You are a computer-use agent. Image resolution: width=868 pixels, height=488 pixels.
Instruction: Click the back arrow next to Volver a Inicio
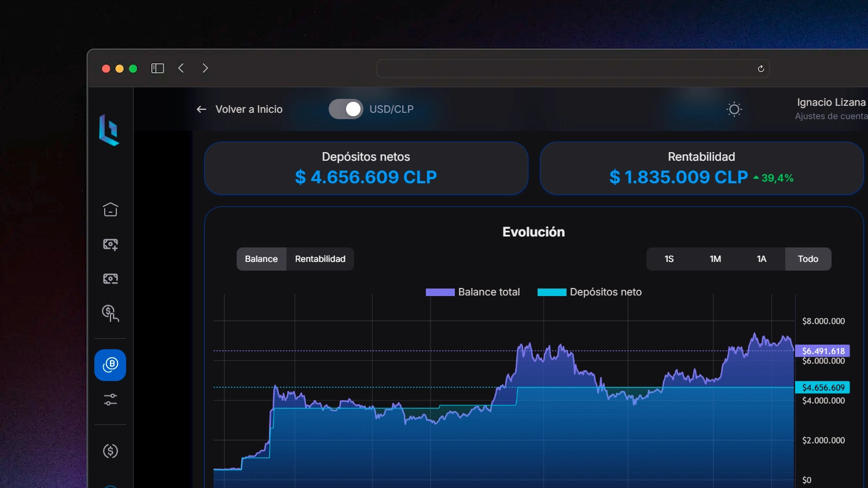[200, 109]
